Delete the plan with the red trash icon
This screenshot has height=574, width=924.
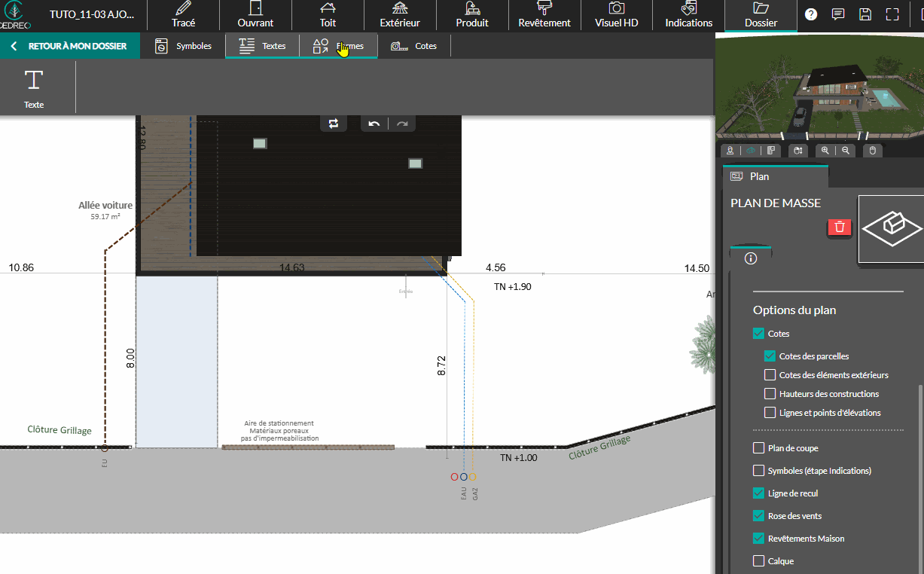tap(840, 227)
